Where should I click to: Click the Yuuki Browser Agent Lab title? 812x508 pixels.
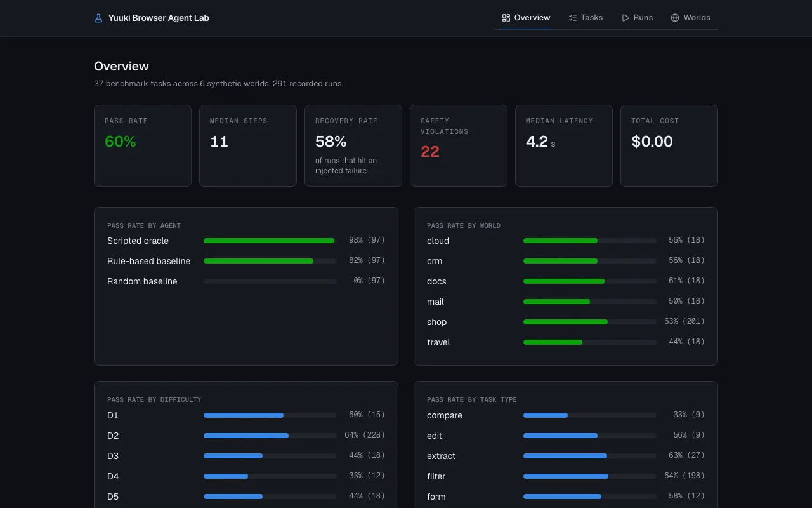159,18
